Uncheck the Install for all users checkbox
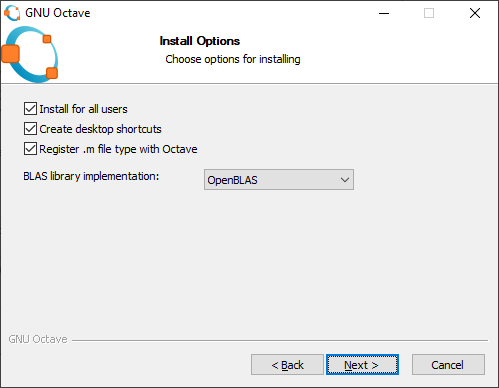Viewport: 499px width, 388px height. (x=30, y=109)
